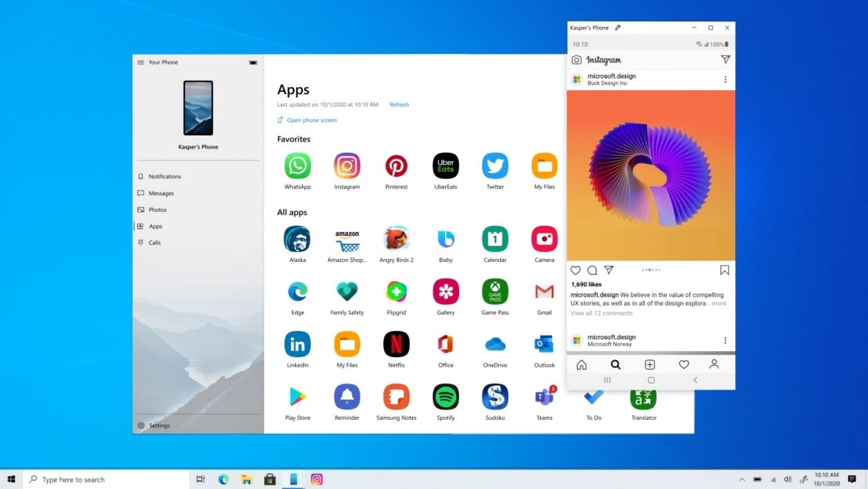Go to Instagram home tab
Screen dimensions: 868x489
[x=582, y=365]
